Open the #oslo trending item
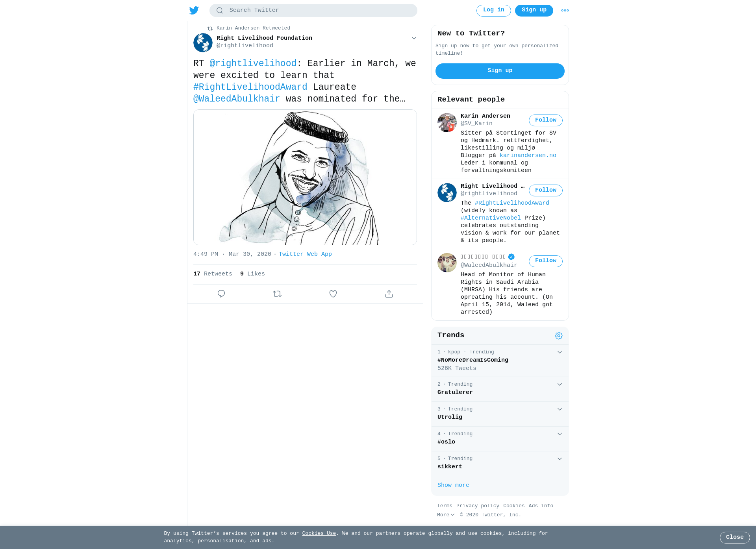This screenshot has width=756, height=549. coord(500,439)
